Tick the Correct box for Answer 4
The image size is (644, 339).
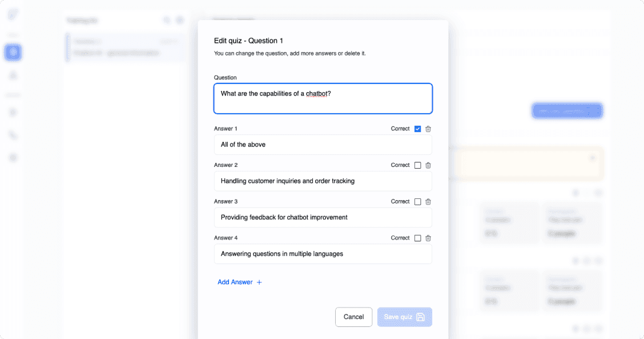[418, 238]
